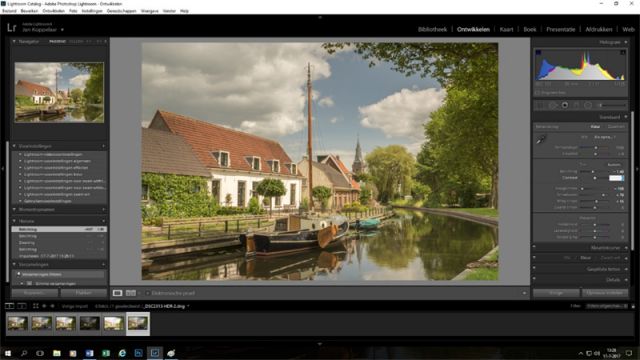Click the Autom. tone button
Screen dimensions: 640x360
click(614, 164)
